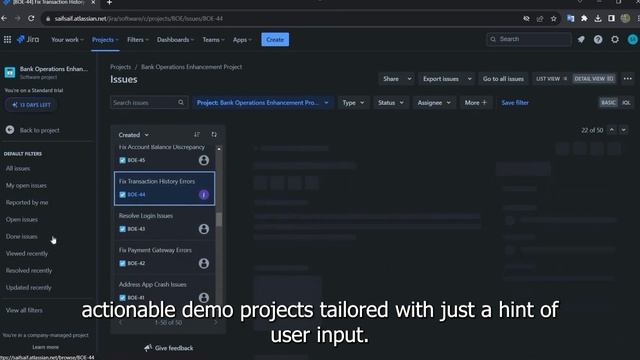Screen dimensions: 640x360
Task: Open the Help question mark icon
Action: pyautogui.click(x=598, y=40)
